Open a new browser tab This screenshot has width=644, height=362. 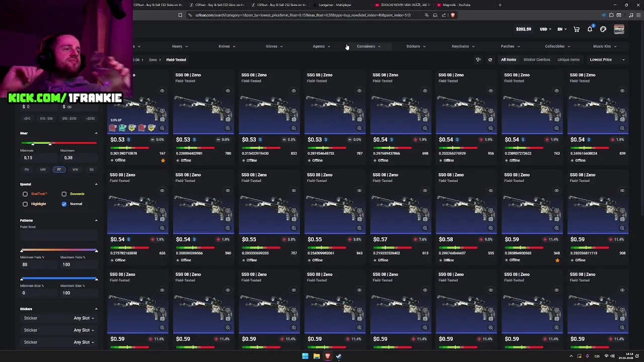tap(500, 5)
